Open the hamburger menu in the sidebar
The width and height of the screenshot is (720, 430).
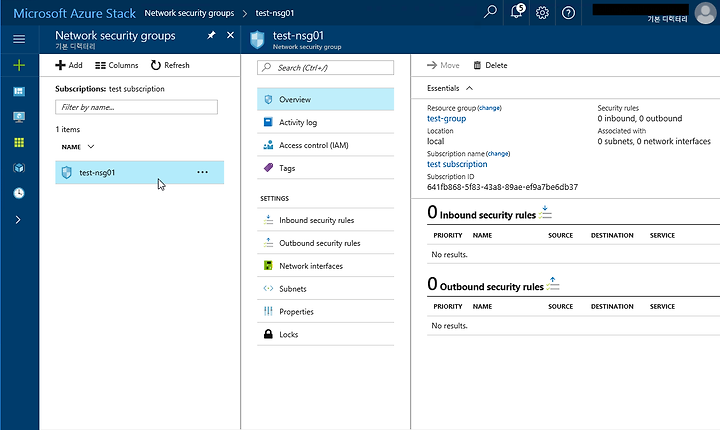[x=19, y=39]
